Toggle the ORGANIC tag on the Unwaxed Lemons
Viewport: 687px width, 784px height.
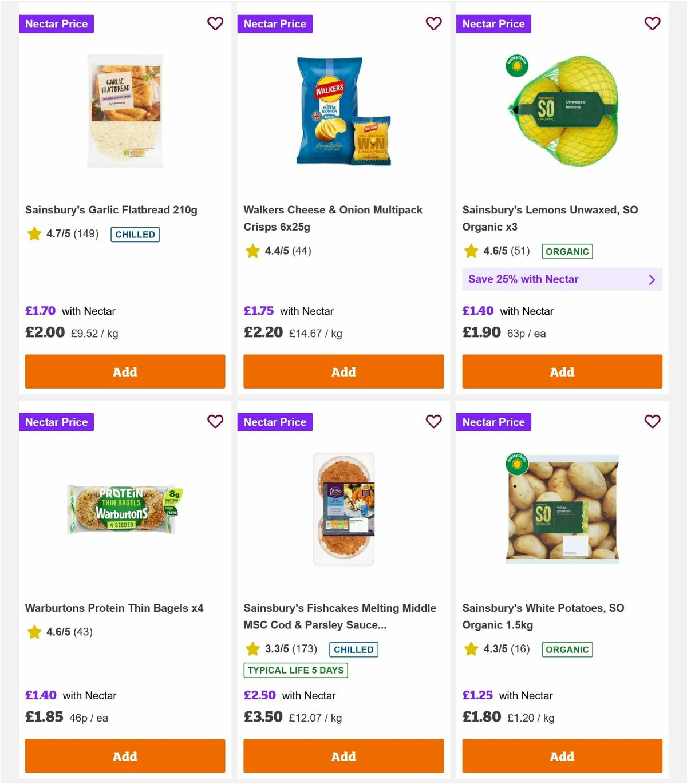point(567,251)
